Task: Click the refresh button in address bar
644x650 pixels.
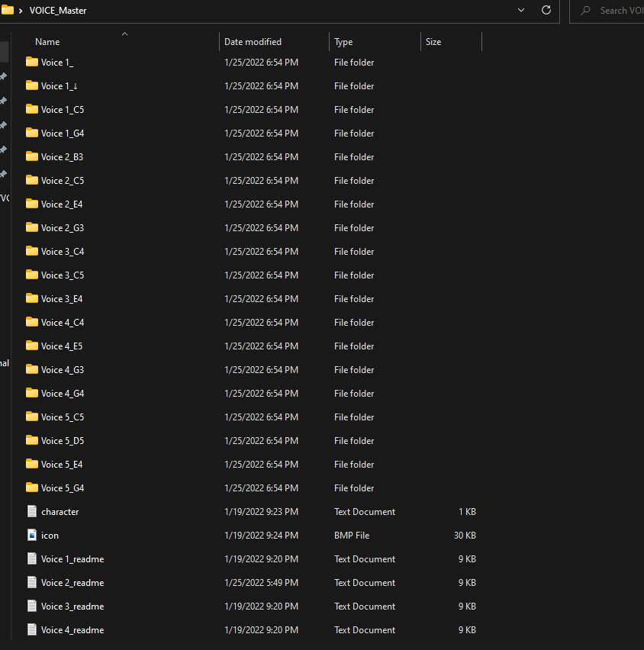Action: (546, 10)
